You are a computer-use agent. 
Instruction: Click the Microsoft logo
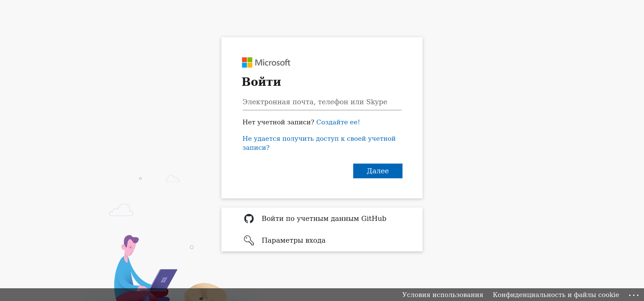[x=266, y=62]
